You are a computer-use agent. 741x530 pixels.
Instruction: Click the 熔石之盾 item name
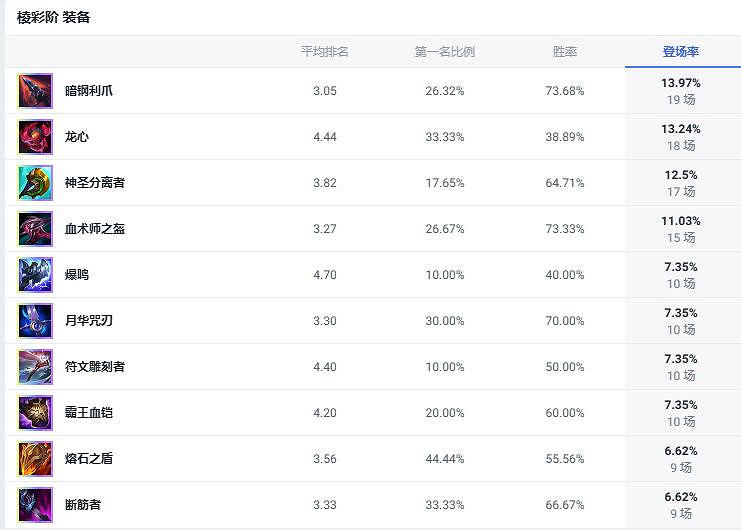[89, 459]
